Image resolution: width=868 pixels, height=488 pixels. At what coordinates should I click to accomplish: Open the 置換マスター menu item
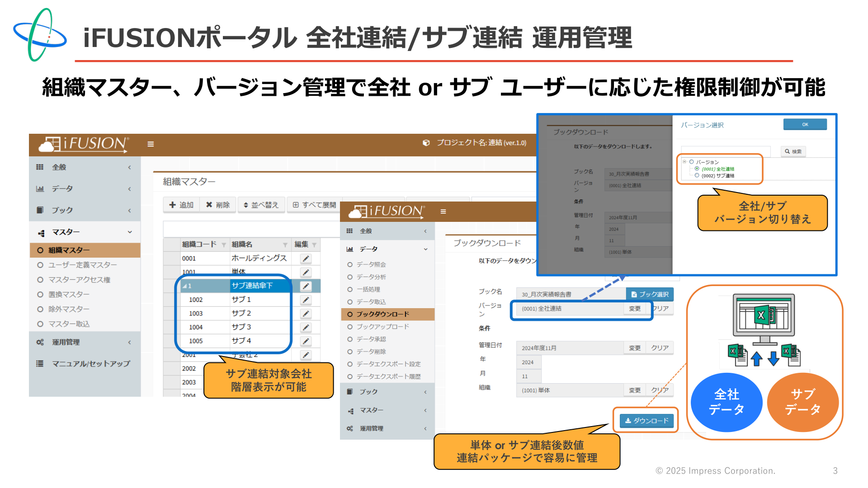pos(69,295)
